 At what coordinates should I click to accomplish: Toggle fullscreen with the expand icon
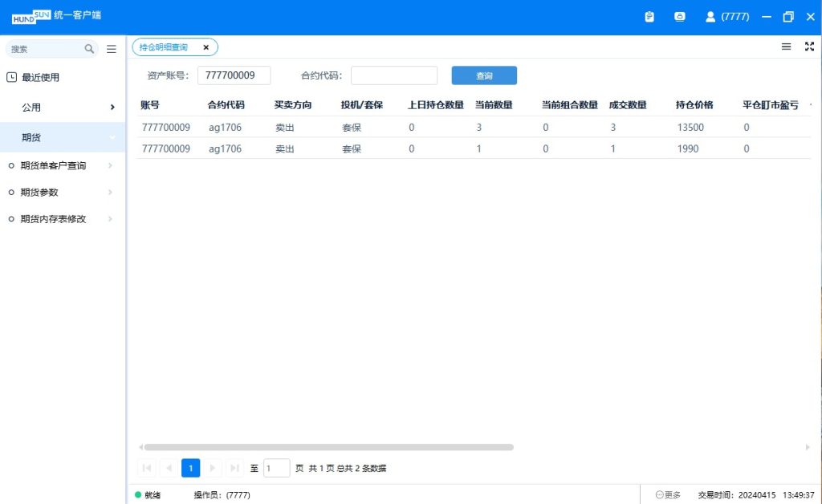pyautogui.click(x=809, y=47)
